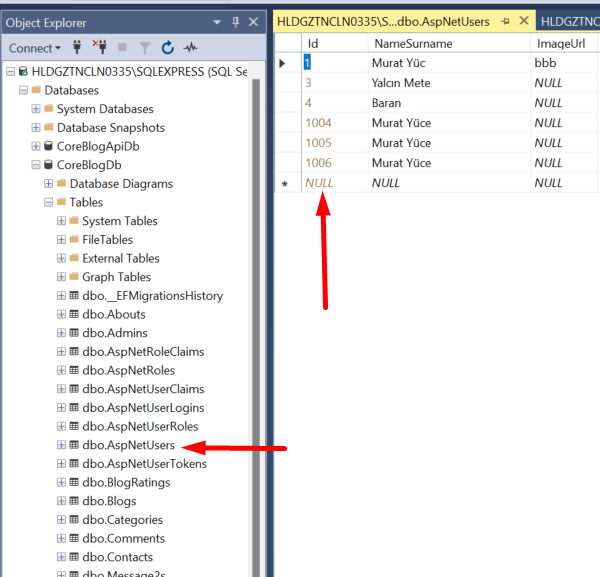Click the Filter funnel icon

click(145, 48)
